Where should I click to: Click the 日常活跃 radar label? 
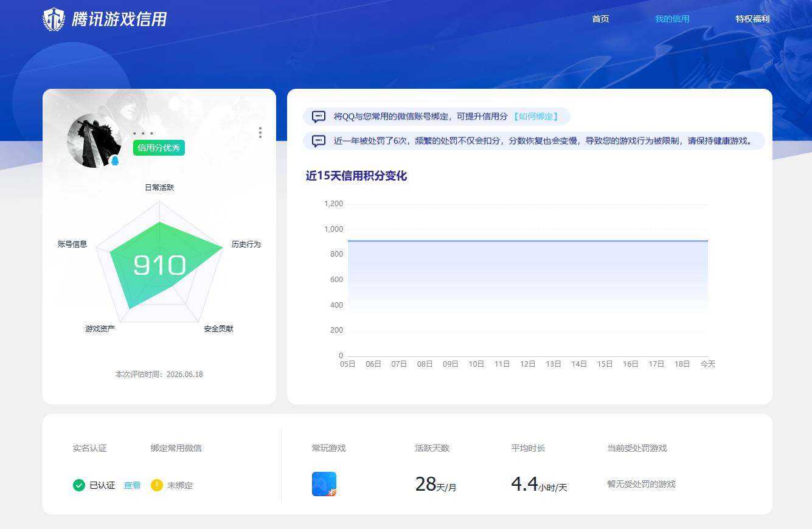(159, 187)
